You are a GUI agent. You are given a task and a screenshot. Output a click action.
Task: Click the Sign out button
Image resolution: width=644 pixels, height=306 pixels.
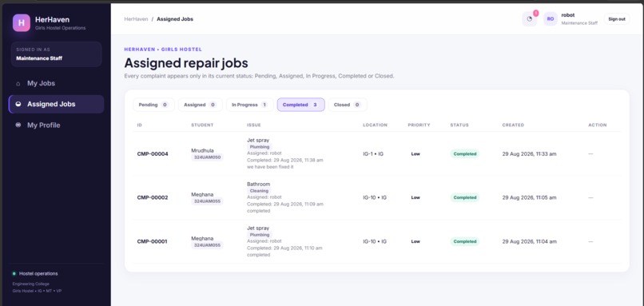617,19
